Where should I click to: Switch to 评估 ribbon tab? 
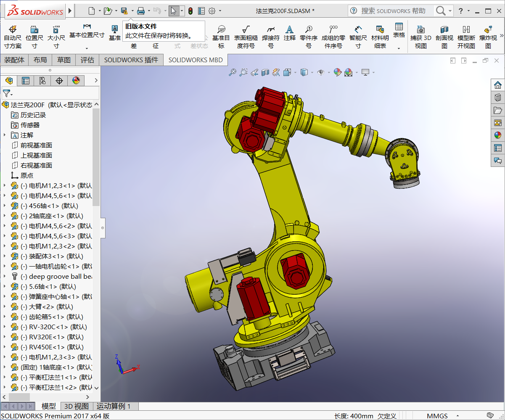tap(87, 60)
